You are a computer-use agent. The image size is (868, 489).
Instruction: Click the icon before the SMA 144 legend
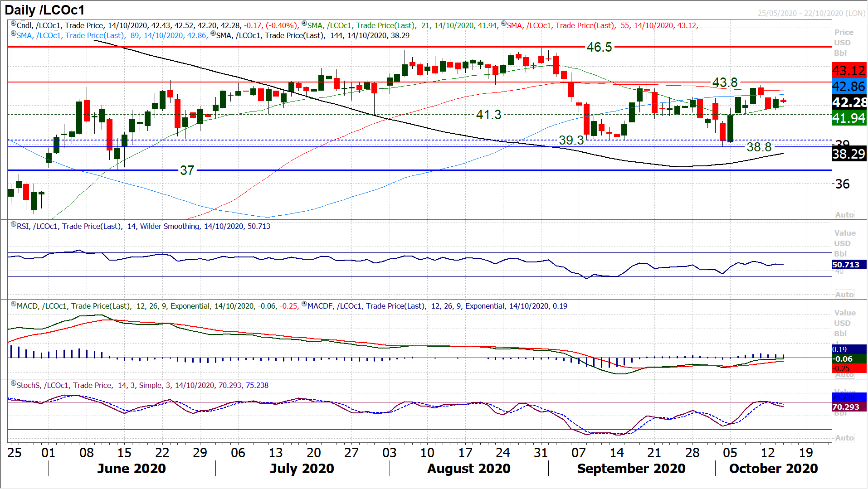pos(213,34)
